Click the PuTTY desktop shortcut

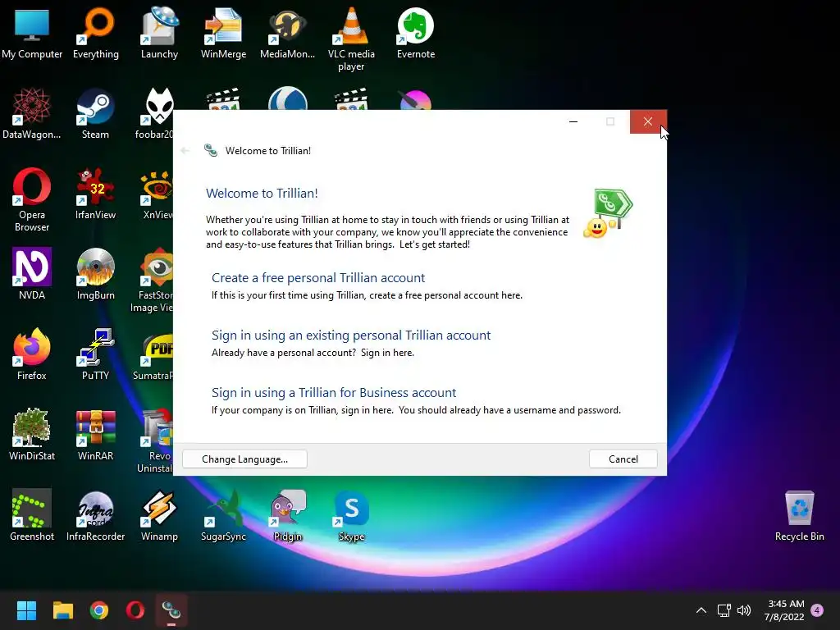click(x=95, y=354)
